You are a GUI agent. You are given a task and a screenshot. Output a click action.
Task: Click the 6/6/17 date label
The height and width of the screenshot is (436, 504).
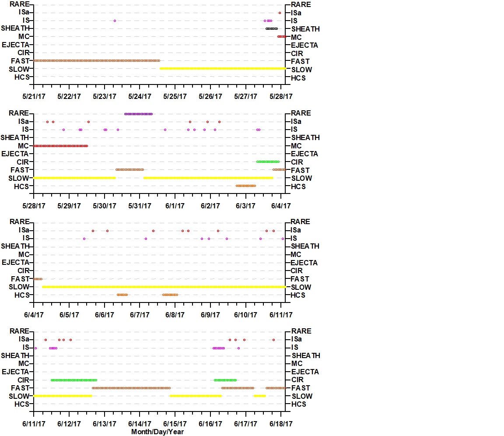pyautogui.click(x=105, y=315)
